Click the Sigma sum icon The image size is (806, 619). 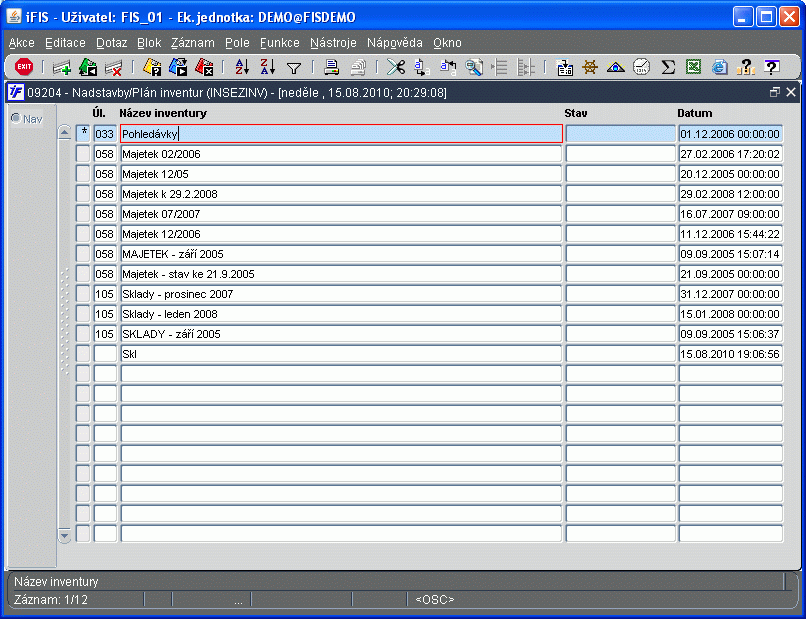[x=668, y=67]
